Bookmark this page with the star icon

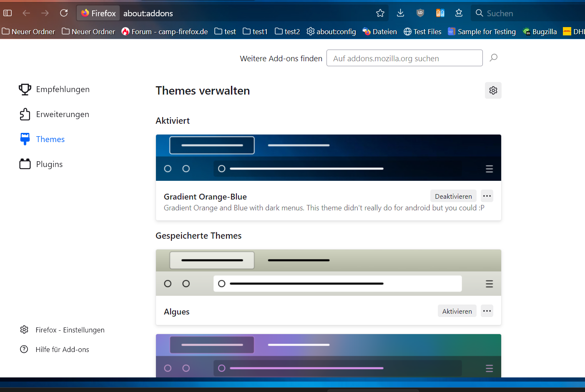click(x=380, y=13)
